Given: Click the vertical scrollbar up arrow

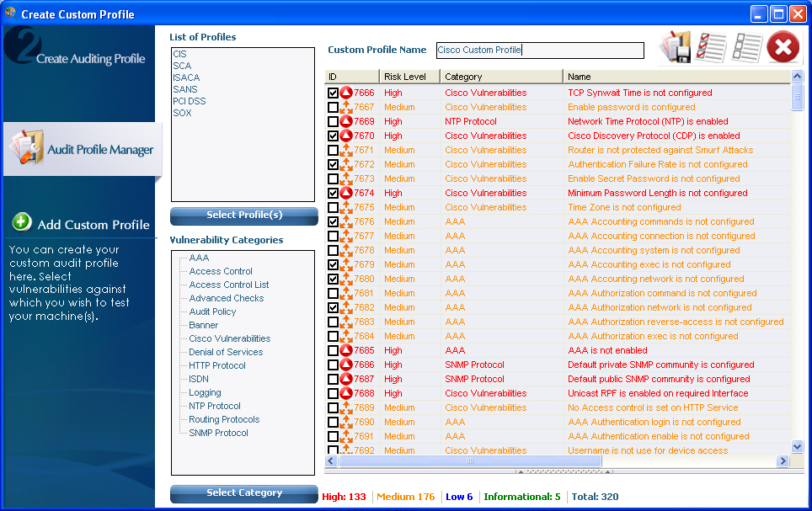Looking at the screenshot, I should pyautogui.click(x=797, y=77).
